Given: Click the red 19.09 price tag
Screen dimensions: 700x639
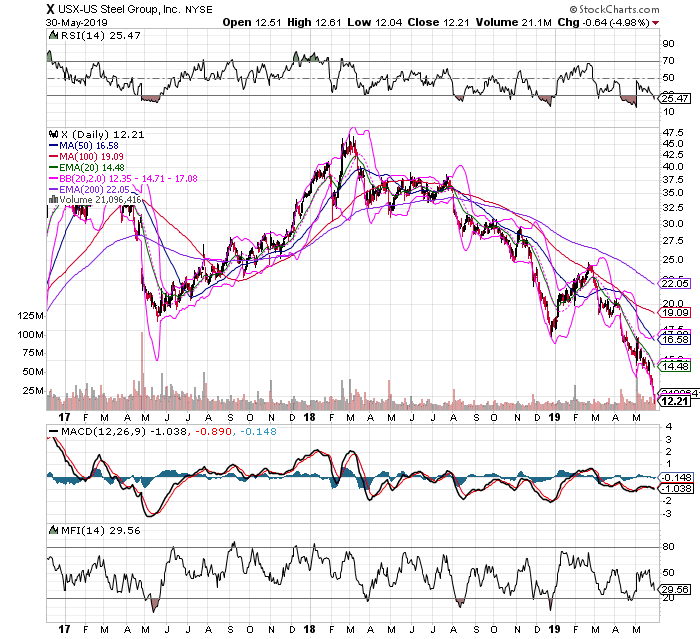Looking at the screenshot, I should pyautogui.click(x=675, y=313).
